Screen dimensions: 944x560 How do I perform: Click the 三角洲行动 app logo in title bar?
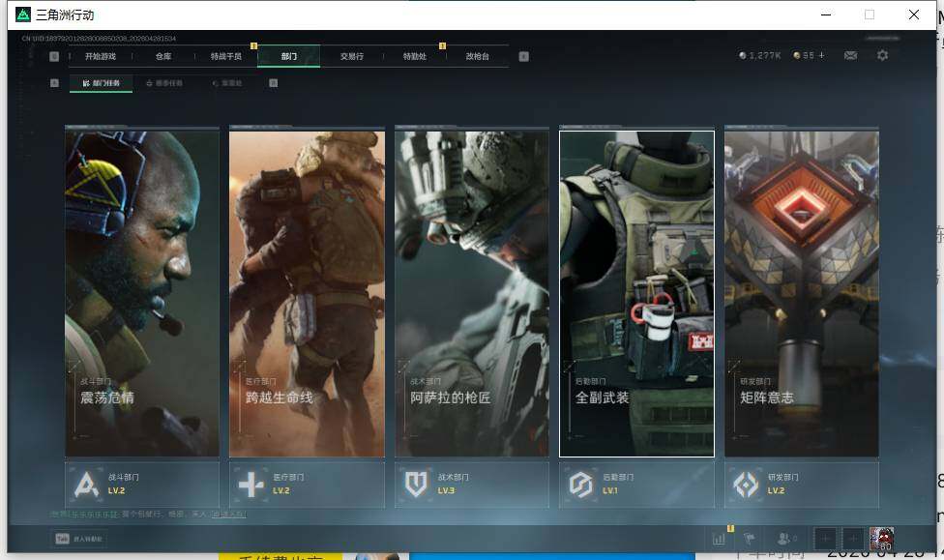click(x=23, y=15)
